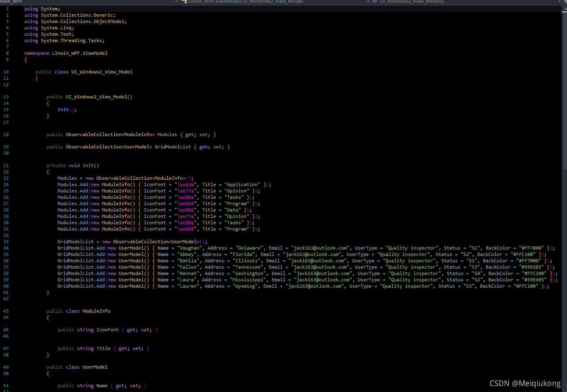Screen dimensions: 567x392
Task: Click 'IconFont' property on line 45
Action: (x=108, y=330)
